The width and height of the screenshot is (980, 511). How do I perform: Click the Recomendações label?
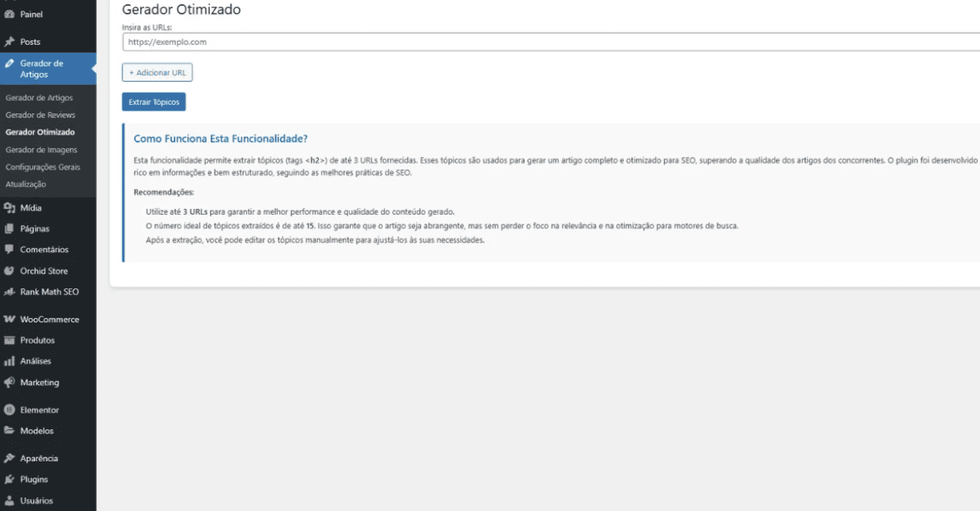tap(163, 192)
